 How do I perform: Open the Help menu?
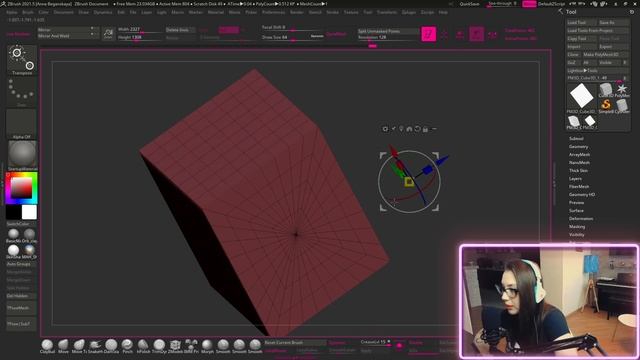click(x=443, y=12)
